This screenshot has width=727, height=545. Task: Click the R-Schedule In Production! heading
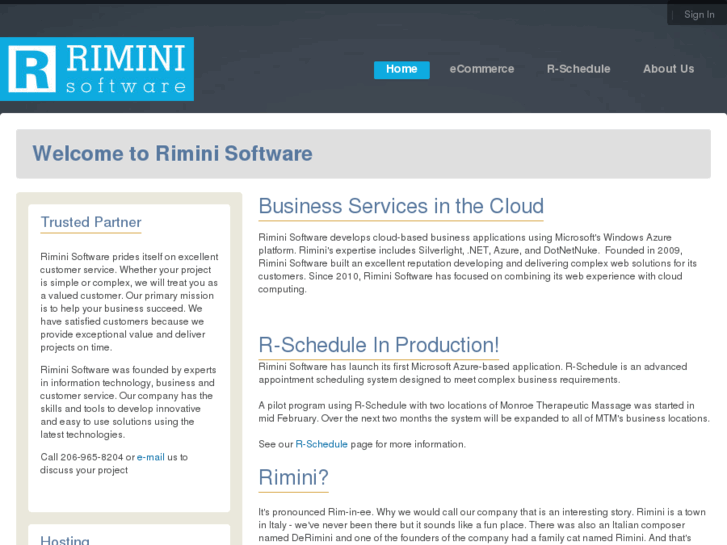[378, 345]
